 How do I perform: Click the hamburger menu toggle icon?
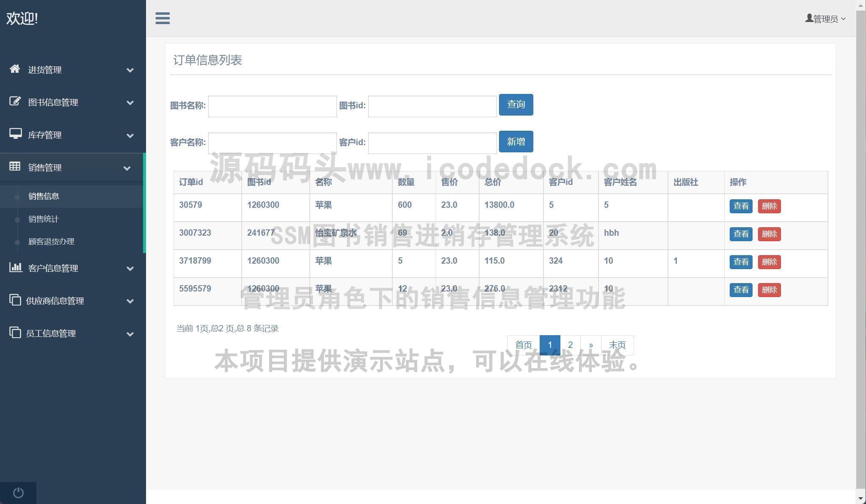pyautogui.click(x=163, y=18)
